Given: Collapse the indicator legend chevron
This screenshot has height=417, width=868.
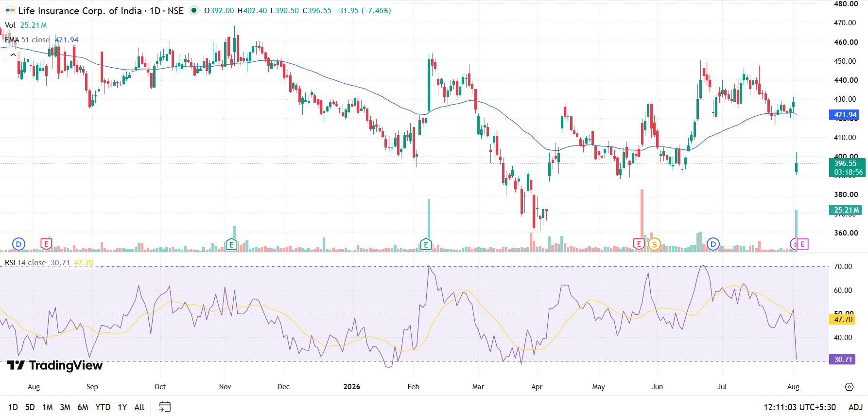Looking at the screenshot, I should 13,55.
